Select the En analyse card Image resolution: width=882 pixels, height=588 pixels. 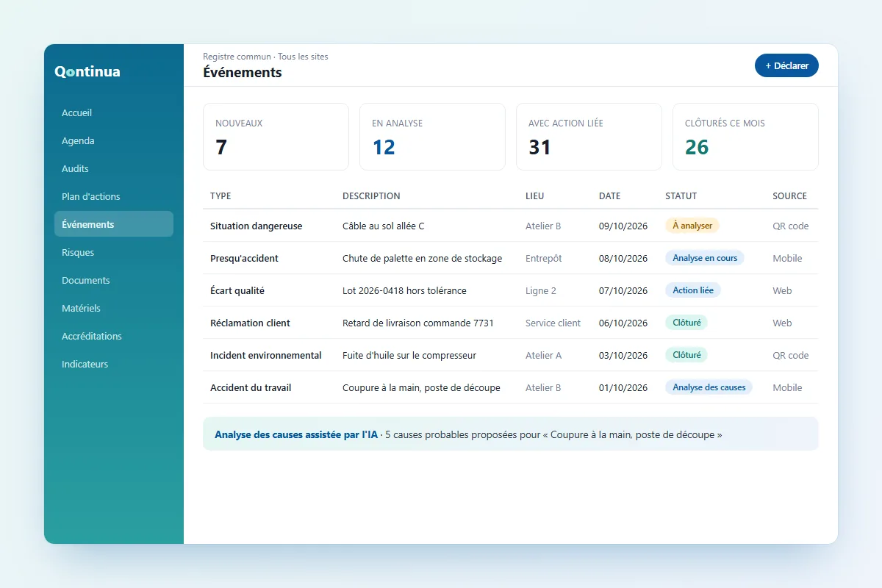pos(432,137)
